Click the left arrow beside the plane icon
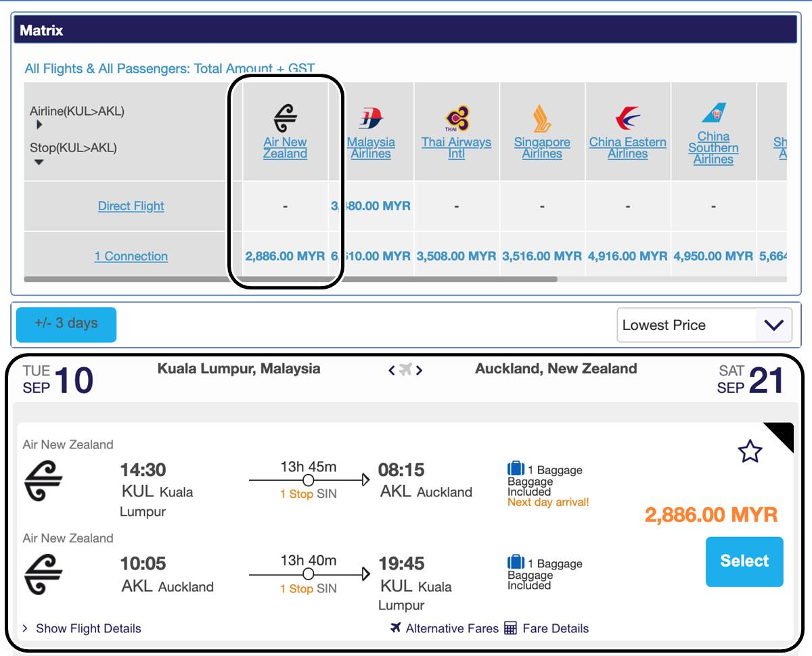This screenshot has width=812, height=656. point(392,370)
